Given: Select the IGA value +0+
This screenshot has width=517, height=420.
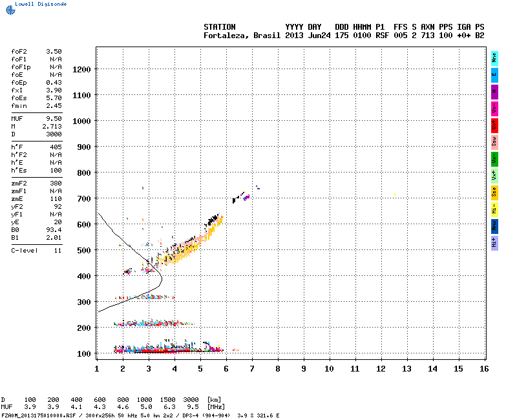Looking at the screenshot, I should click(463, 36).
